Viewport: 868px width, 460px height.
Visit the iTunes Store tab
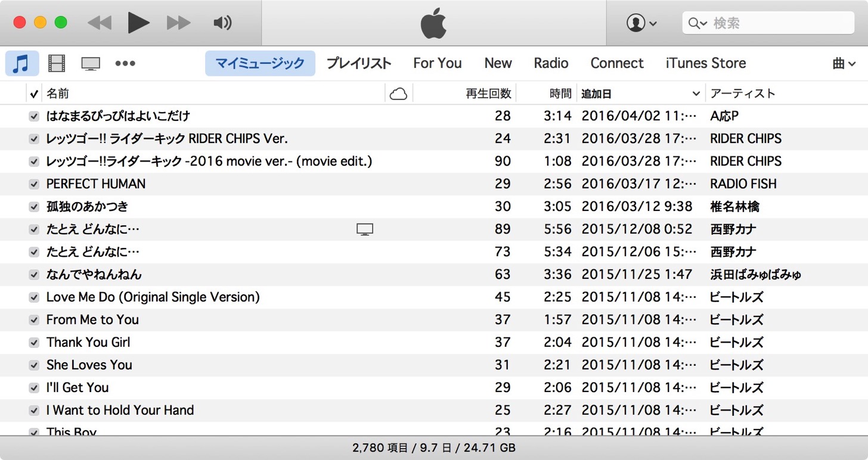click(706, 63)
